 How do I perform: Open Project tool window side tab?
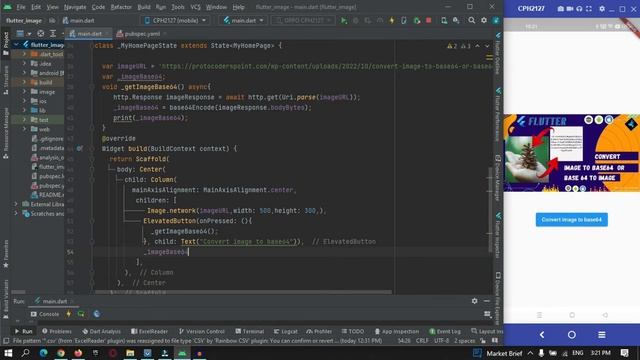click(6, 43)
